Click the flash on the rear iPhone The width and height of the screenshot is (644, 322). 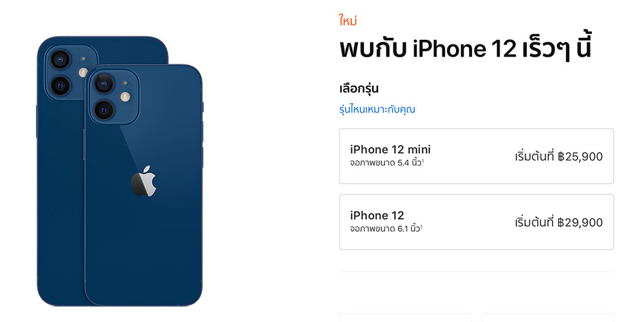pos(83,73)
